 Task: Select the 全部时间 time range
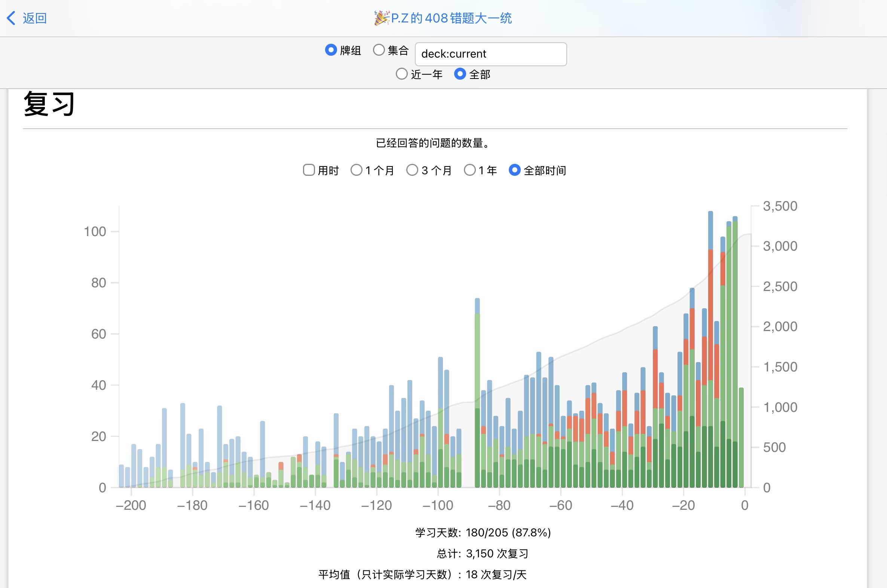point(514,170)
